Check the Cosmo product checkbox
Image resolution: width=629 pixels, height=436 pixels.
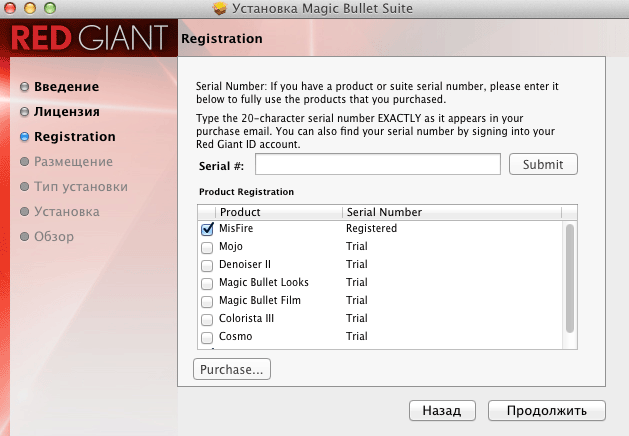pyautogui.click(x=208, y=337)
